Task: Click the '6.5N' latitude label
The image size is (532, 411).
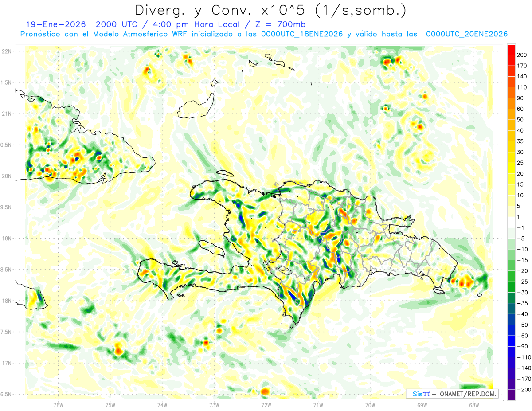Action: point(7,394)
